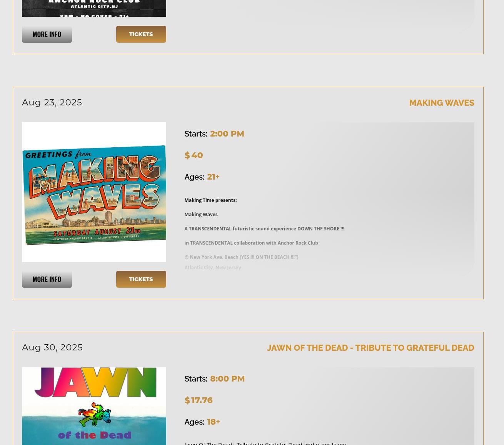View the Jawn of the Dead poster
The height and width of the screenshot is (445, 504).
coord(94,406)
